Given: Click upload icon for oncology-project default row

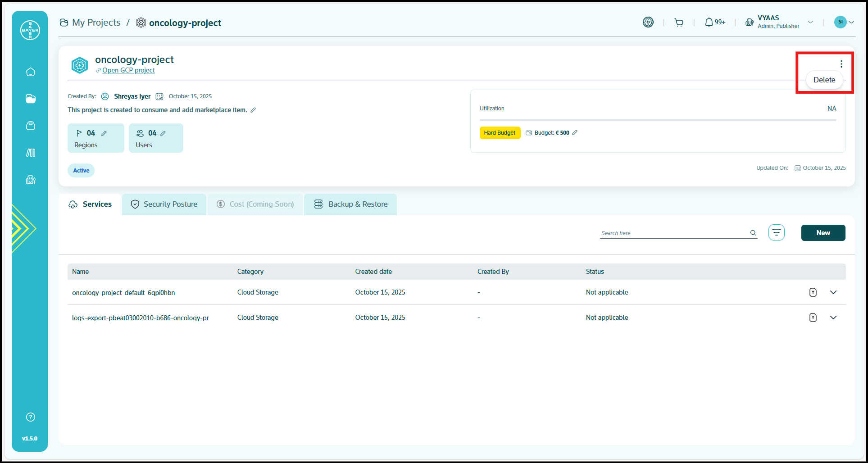Looking at the screenshot, I should pyautogui.click(x=813, y=292).
